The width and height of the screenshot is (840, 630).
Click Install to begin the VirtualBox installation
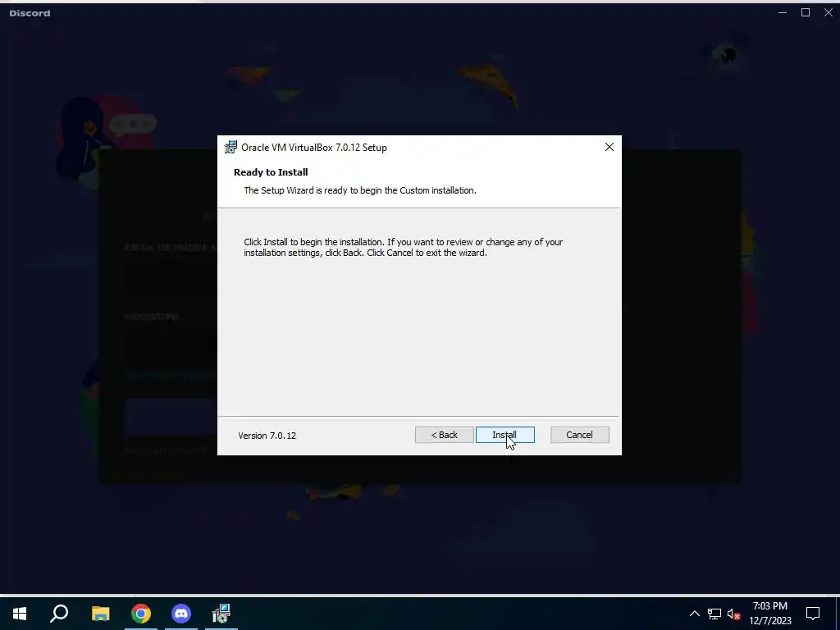(504, 435)
